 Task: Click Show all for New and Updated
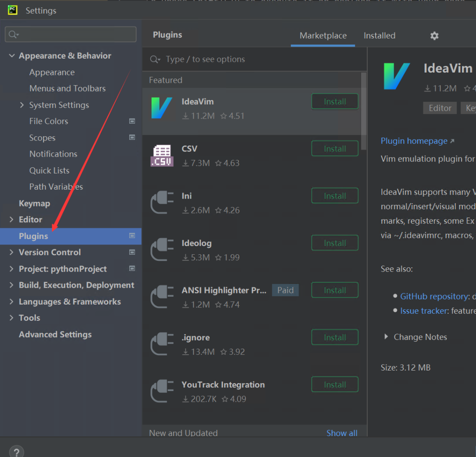click(342, 433)
